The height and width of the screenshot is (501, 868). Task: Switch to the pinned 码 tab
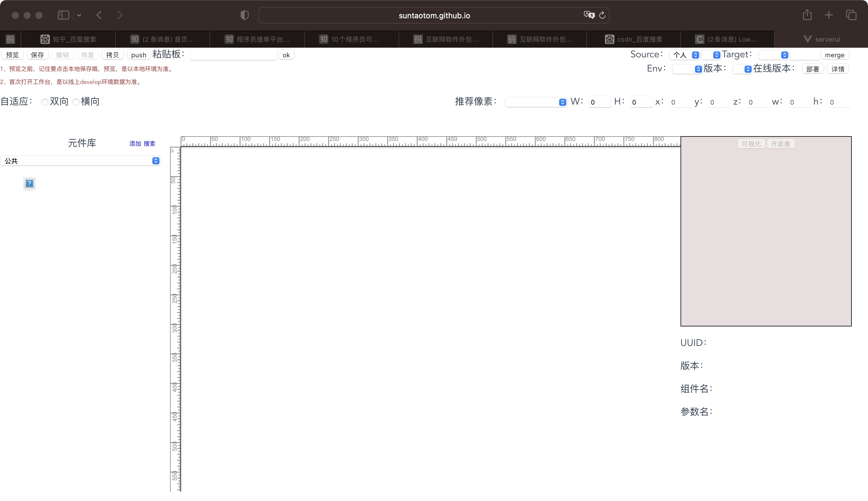(10, 39)
